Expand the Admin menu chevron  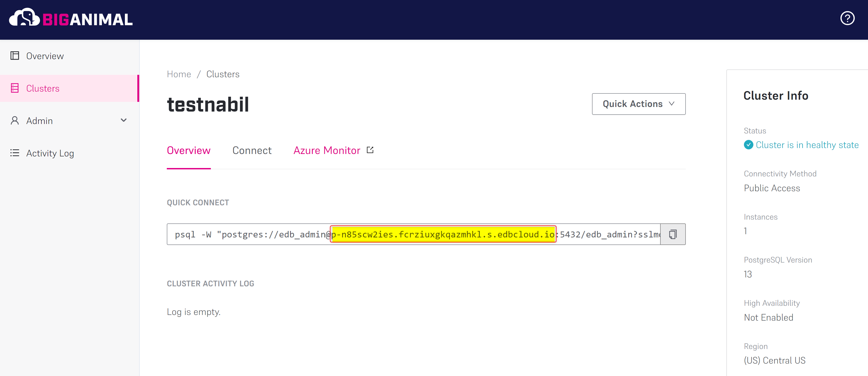124,120
